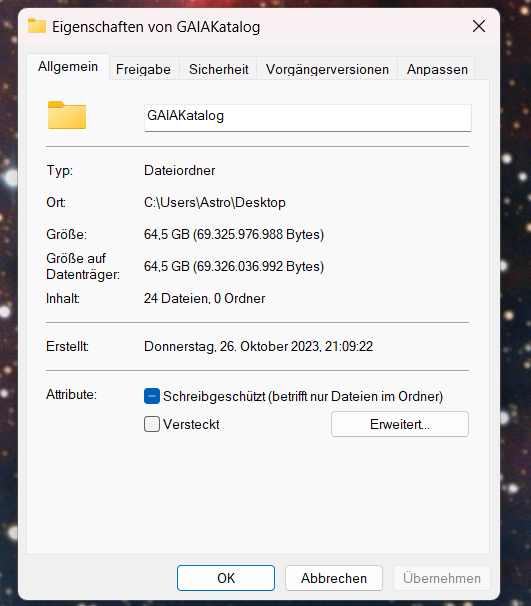Select the Anpassen tab
The width and height of the screenshot is (531, 606).
pos(437,69)
